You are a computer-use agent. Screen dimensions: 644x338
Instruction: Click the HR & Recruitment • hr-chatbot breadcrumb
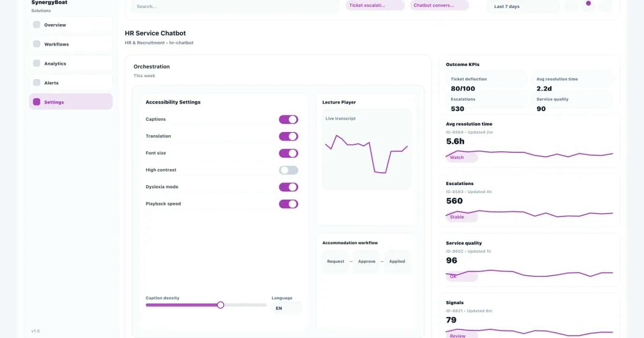(159, 43)
